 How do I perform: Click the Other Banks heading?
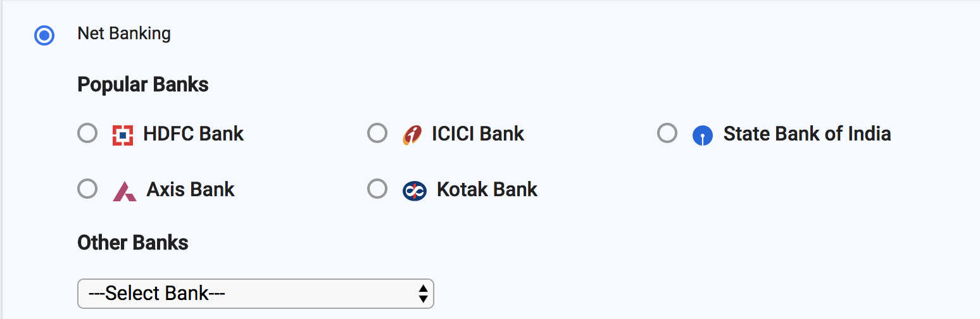tap(133, 242)
